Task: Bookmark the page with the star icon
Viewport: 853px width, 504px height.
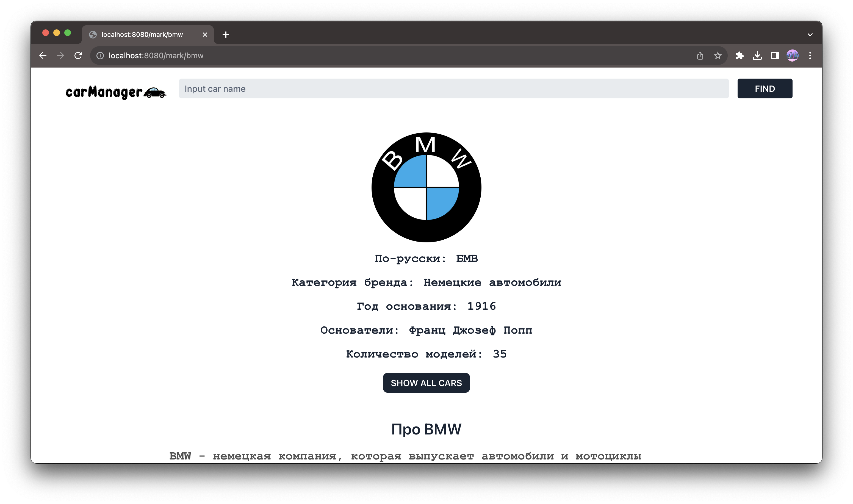Action: (x=718, y=55)
